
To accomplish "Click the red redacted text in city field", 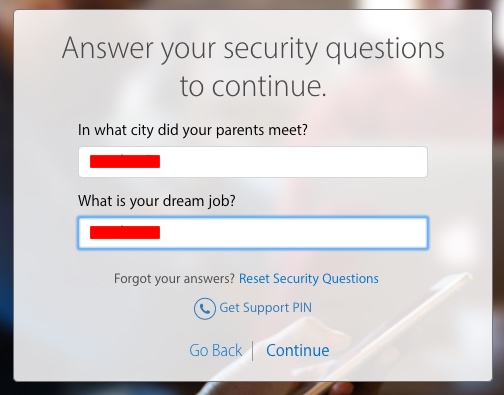I will tap(125, 161).
